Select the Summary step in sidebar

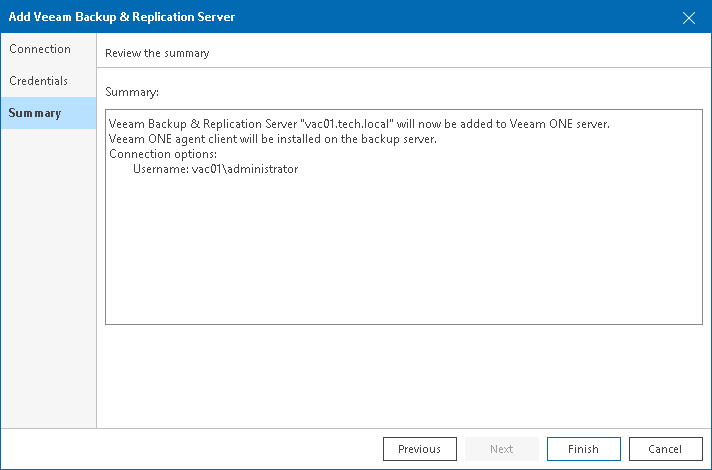[x=35, y=113]
